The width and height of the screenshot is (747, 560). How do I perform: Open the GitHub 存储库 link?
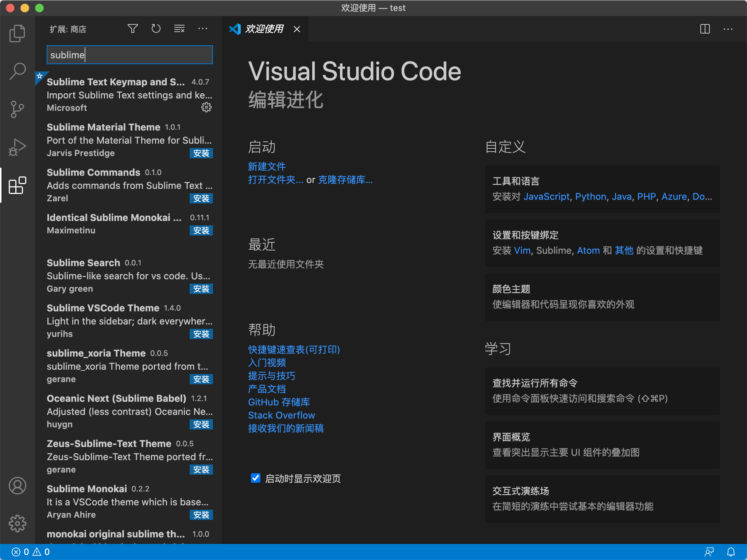click(279, 402)
